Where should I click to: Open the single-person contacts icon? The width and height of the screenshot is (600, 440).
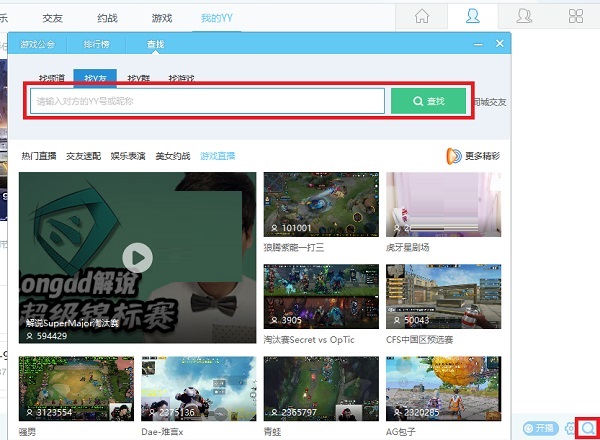pyautogui.click(x=473, y=16)
